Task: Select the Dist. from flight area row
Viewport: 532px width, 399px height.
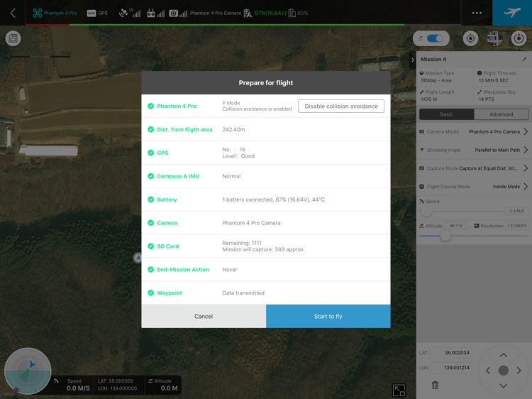Action: point(266,129)
